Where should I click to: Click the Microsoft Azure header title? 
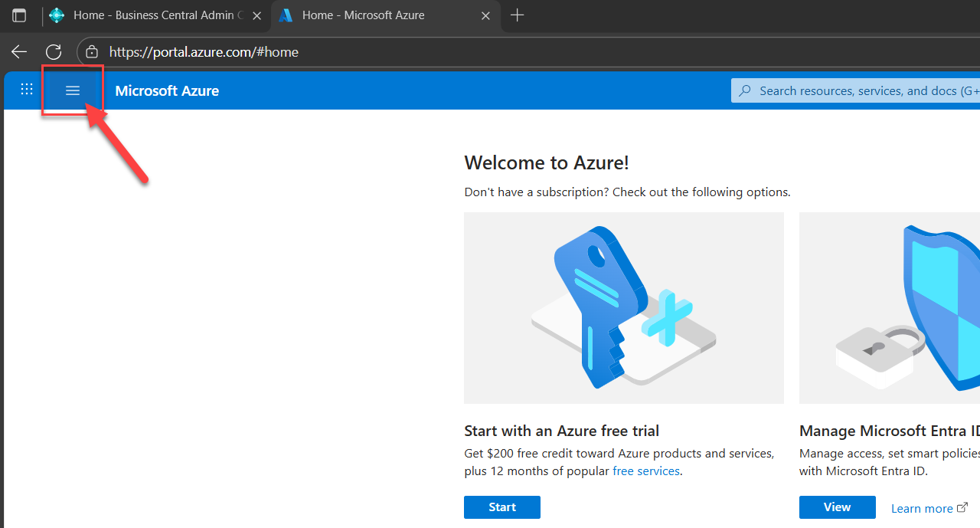pyautogui.click(x=167, y=90)
